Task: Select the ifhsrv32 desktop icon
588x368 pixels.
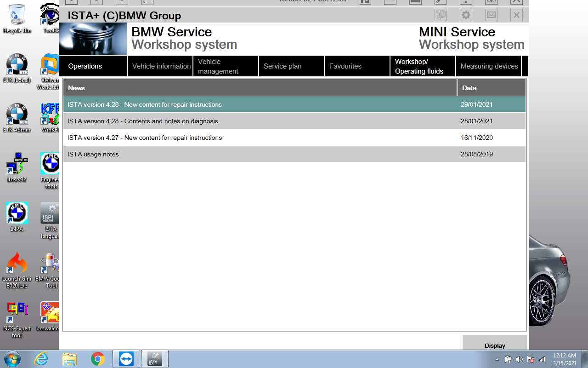Action: point(17,167)
